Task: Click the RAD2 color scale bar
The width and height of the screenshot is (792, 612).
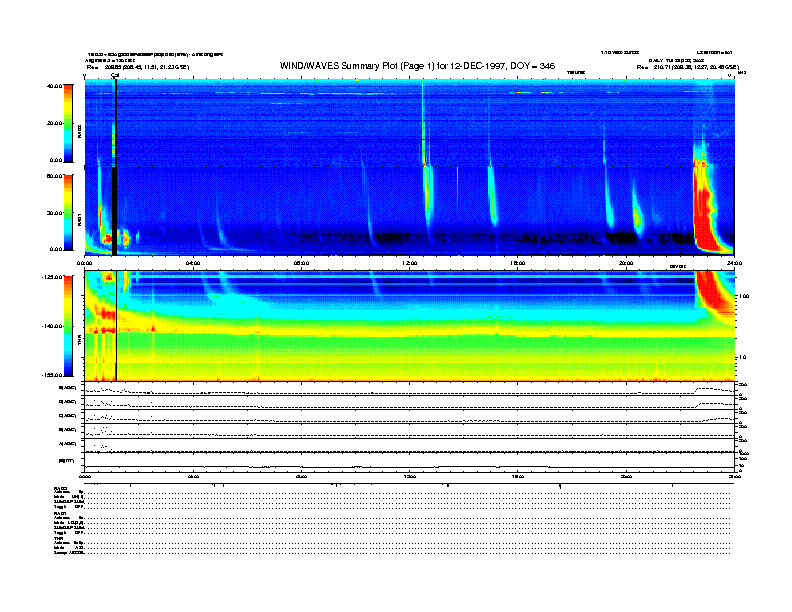Action: (x=68, y=123)
